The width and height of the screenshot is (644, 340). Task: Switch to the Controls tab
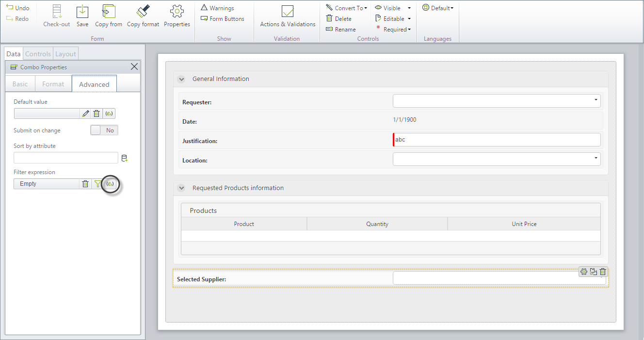click(x=38, y=54)
